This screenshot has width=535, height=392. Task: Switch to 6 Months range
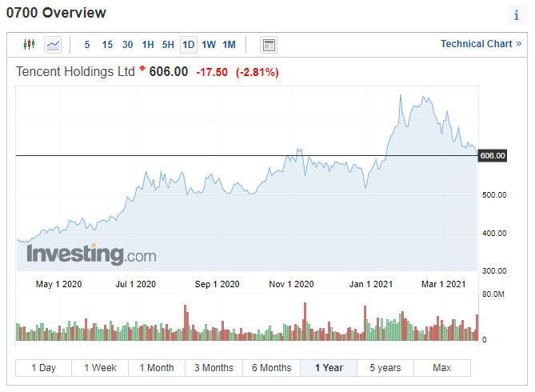click(272, 368)
